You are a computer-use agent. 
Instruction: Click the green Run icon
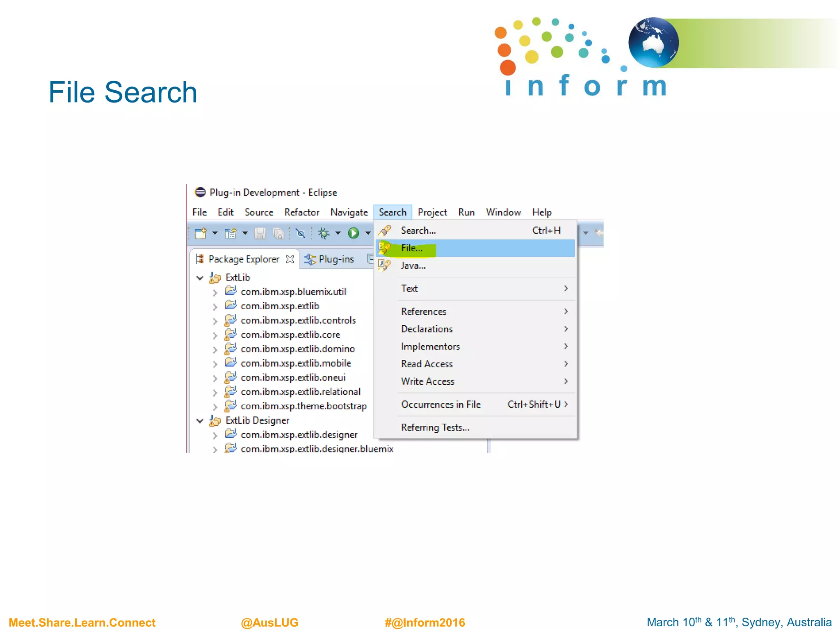coord(354,233)
